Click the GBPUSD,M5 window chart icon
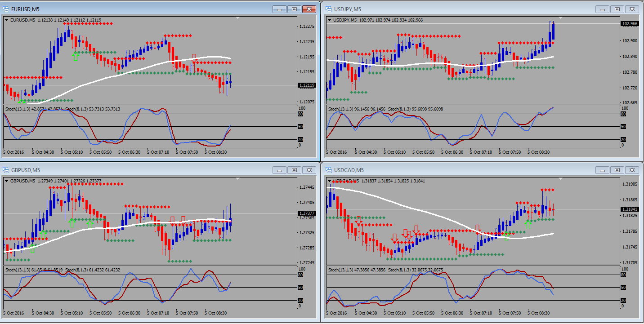This screenshot has height=324, width=644. point(6,170)
